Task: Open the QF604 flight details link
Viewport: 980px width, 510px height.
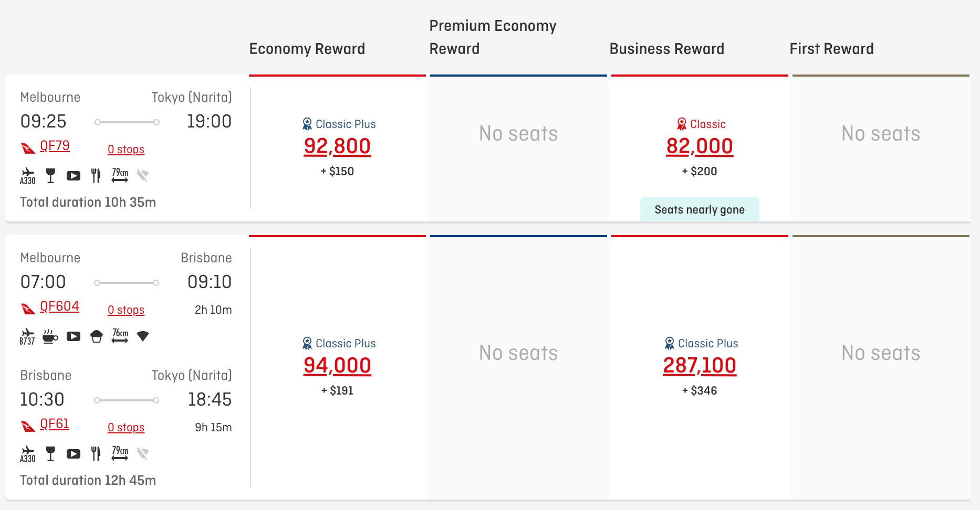Action: click(59, 306)
